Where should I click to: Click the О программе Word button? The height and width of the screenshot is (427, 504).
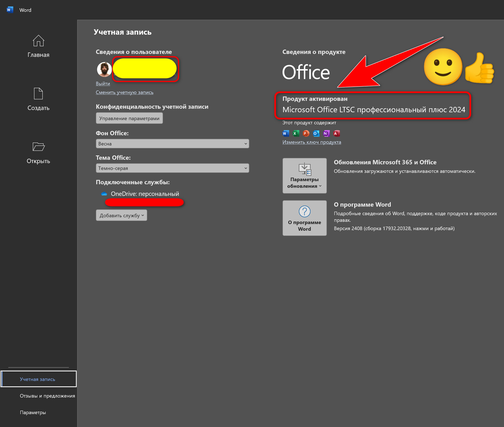pyautogui.click(x=305, y=218)
